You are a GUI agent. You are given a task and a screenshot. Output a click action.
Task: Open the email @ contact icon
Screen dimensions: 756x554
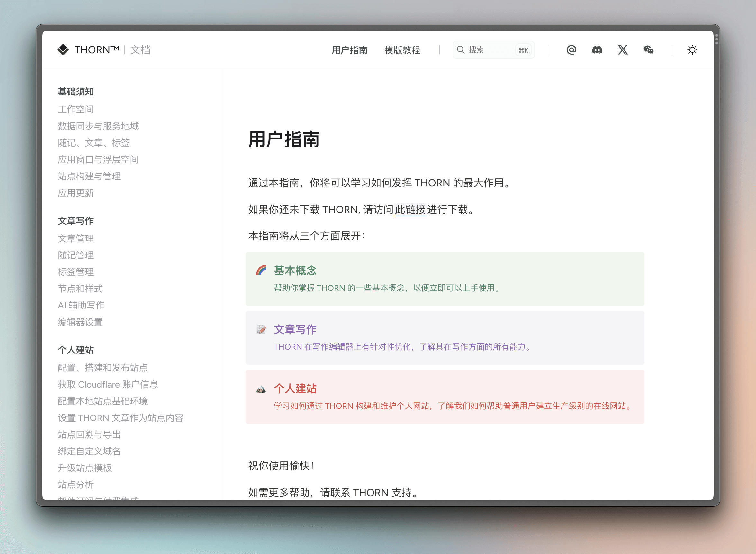tap(571, 50)
